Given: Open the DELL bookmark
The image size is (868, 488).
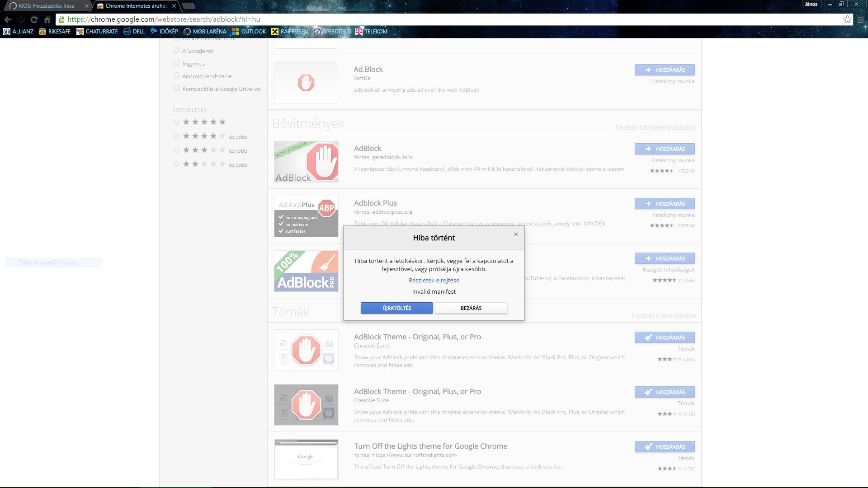Looking at the screenshot, I should coord(134,32).
